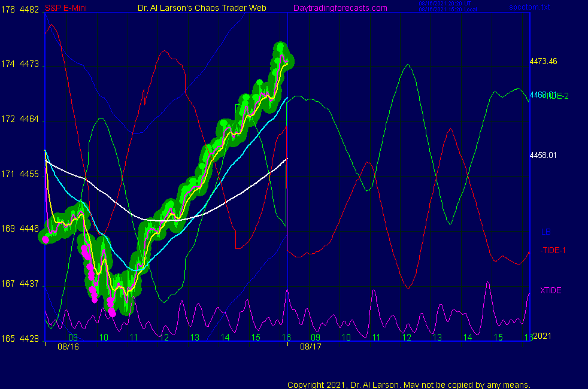
Task: Click the 4437 price axis label
Action: tap(30, 284)
